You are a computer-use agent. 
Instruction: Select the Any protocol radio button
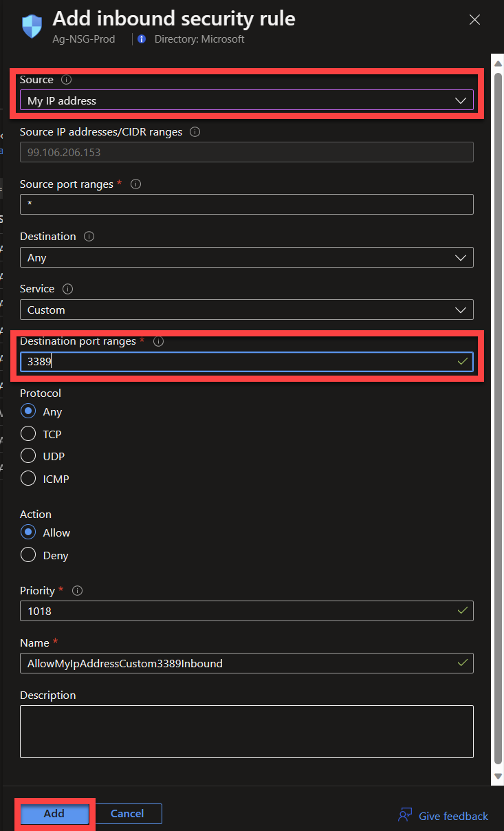(x=28, y=411)
